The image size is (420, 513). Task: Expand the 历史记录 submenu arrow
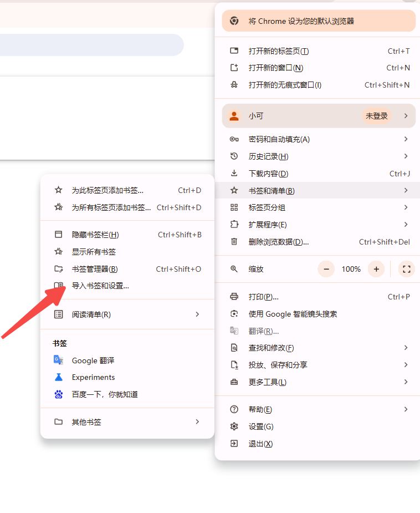[x=406, y=156]
